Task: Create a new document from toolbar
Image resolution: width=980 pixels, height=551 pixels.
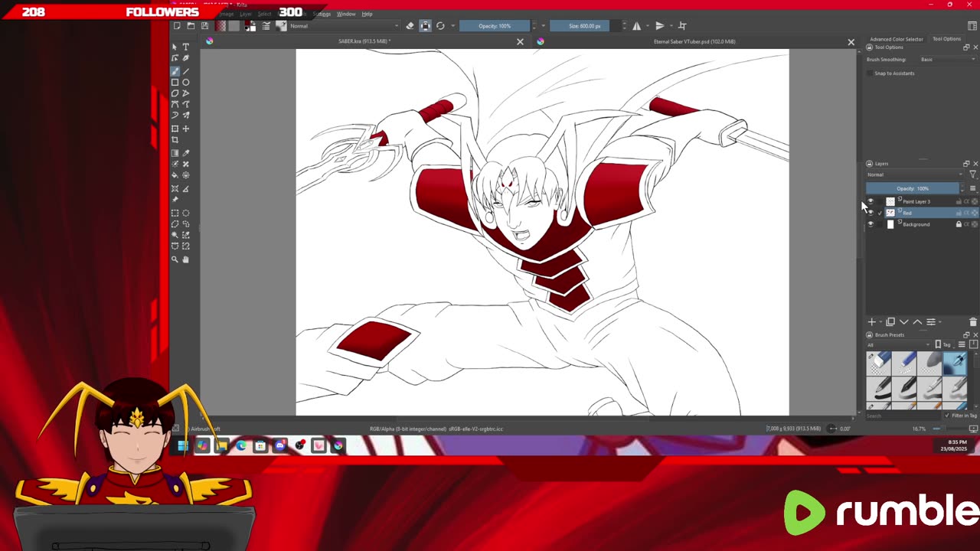Action: click(177, 26)
